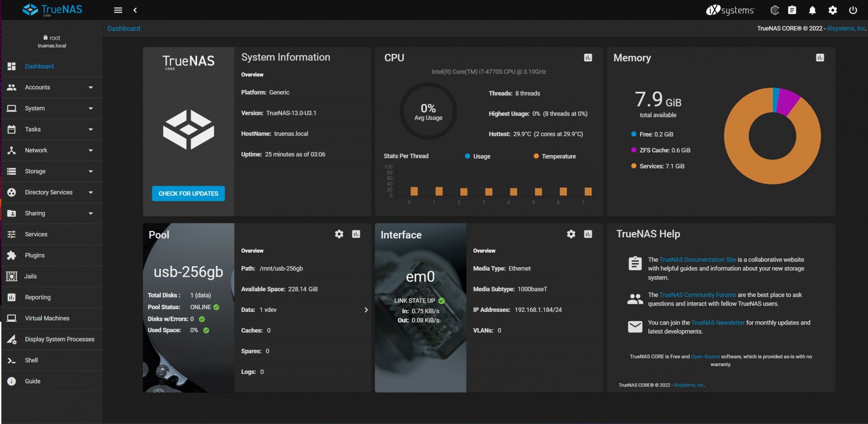This screenshot has height=424, width=868.
Task: Click the Version TrueNAS-13.0-U3.1 text
Action: click(x=278, y=113)
